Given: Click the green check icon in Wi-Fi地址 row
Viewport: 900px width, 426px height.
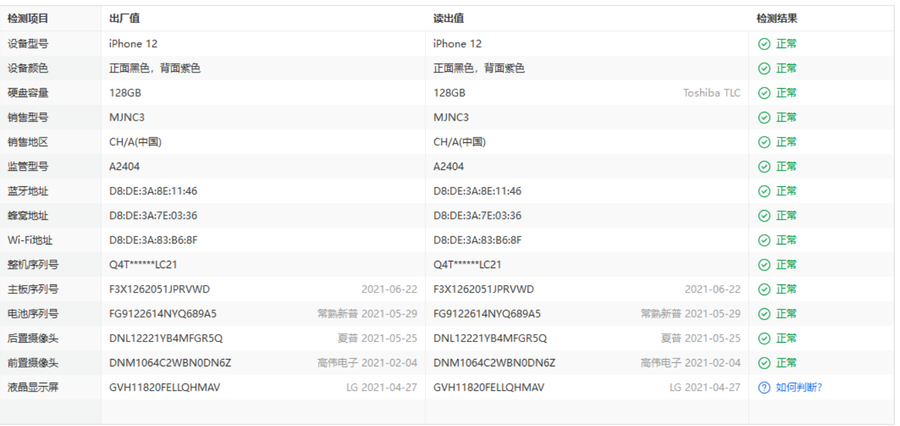Looking at the screenshot, I should [764, 241].
